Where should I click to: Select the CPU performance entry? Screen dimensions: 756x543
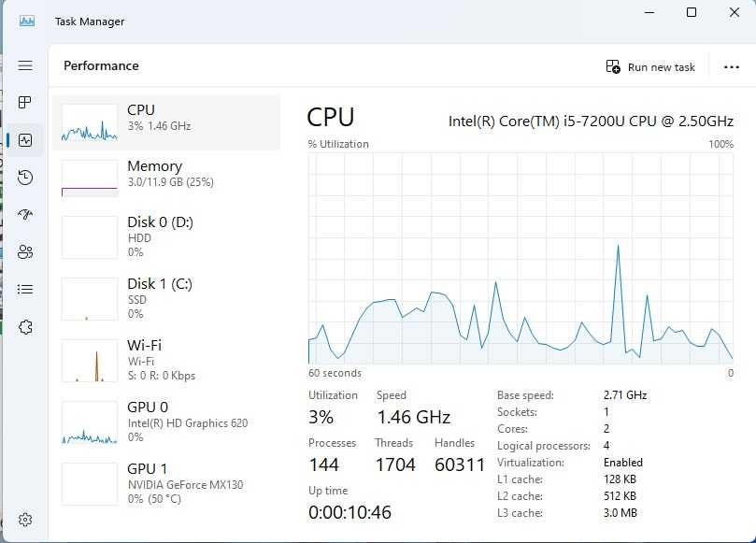[x=166, y=121]
